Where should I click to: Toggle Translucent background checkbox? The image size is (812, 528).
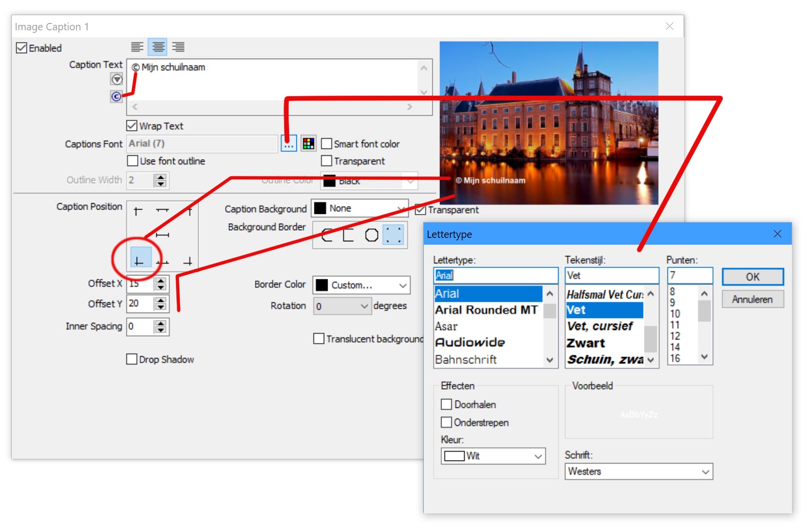click(319, 338)
